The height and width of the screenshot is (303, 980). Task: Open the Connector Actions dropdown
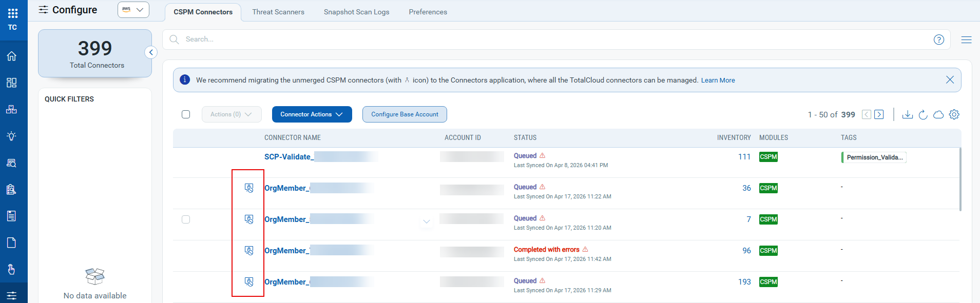point(312,114)
